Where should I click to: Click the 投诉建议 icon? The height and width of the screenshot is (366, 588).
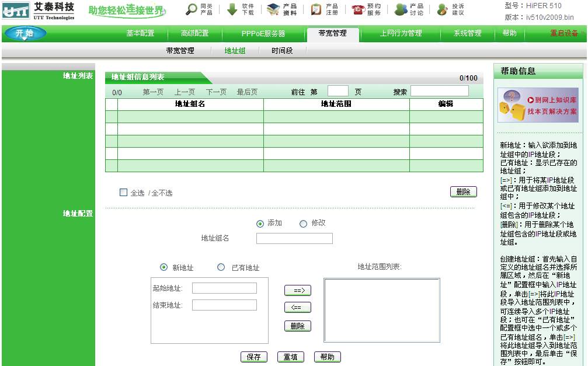pos(443,9)
